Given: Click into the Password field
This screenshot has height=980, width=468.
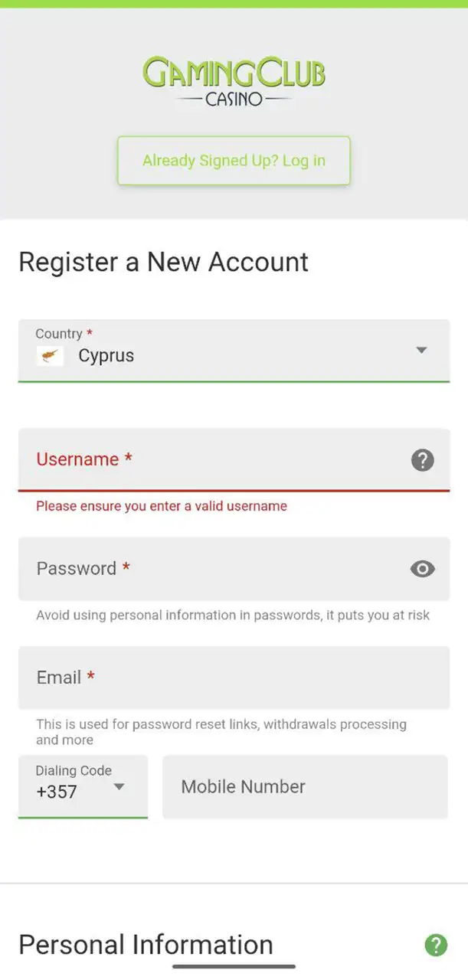Looking at the screenshot, I should (x=214, y=569).
